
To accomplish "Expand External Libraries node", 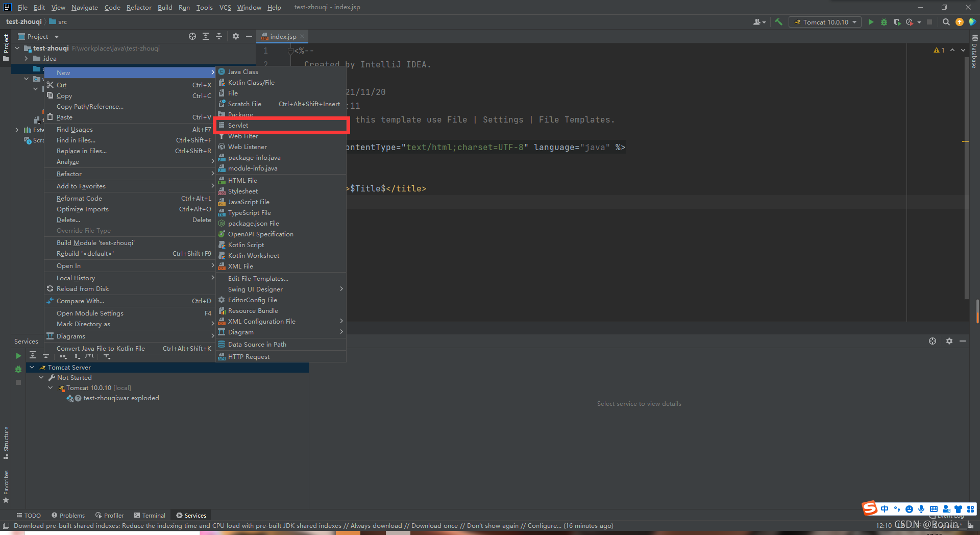I will (x=17, y=130).
